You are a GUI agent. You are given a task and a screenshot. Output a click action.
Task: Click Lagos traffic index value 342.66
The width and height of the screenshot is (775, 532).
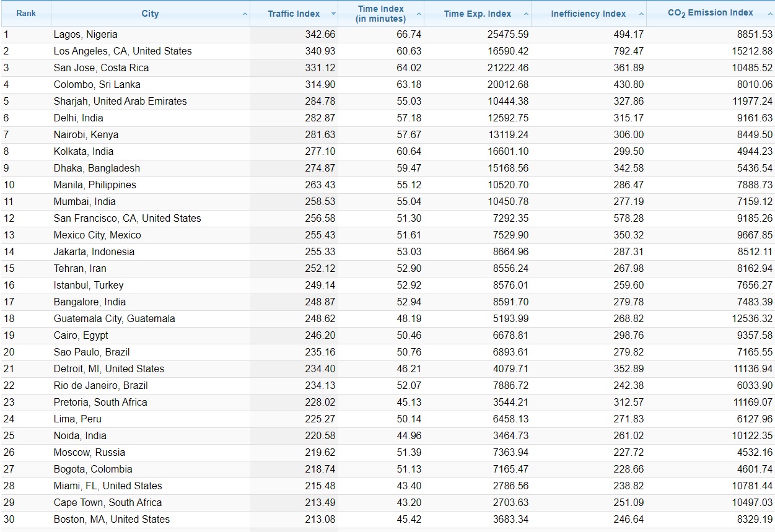(x=320, y=34)
